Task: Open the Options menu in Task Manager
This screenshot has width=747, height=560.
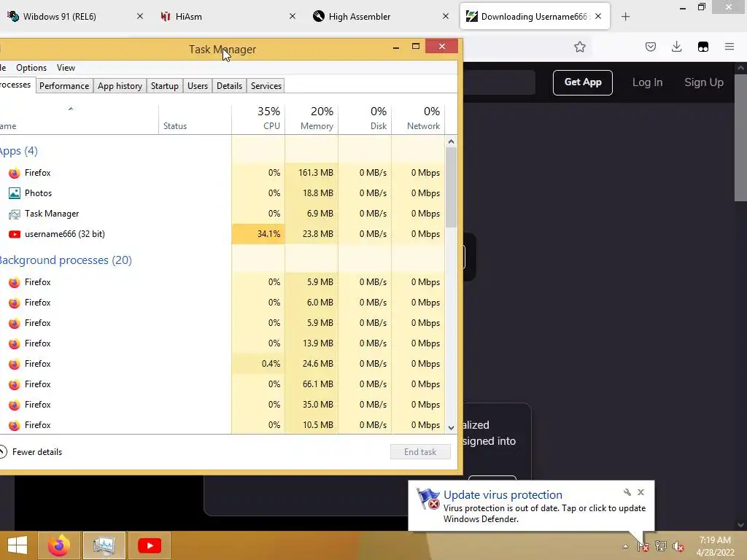Action: coord(31,68)
